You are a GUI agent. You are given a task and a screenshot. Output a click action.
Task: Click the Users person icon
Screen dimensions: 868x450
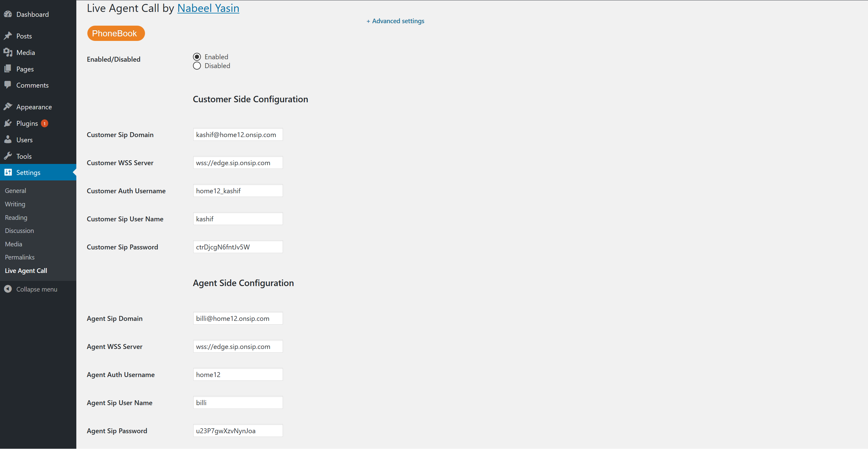(8, 140)
